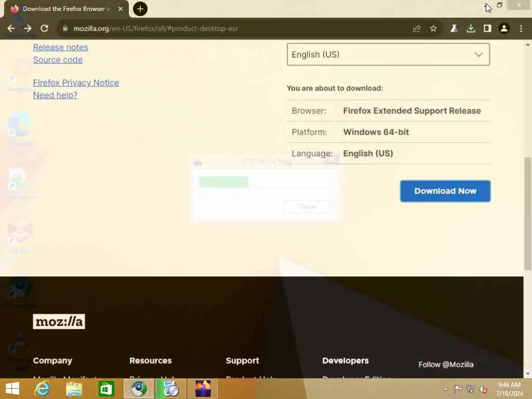532x399 pixels.
Task: Reload the Firefox download page
Action: point(45,29)
